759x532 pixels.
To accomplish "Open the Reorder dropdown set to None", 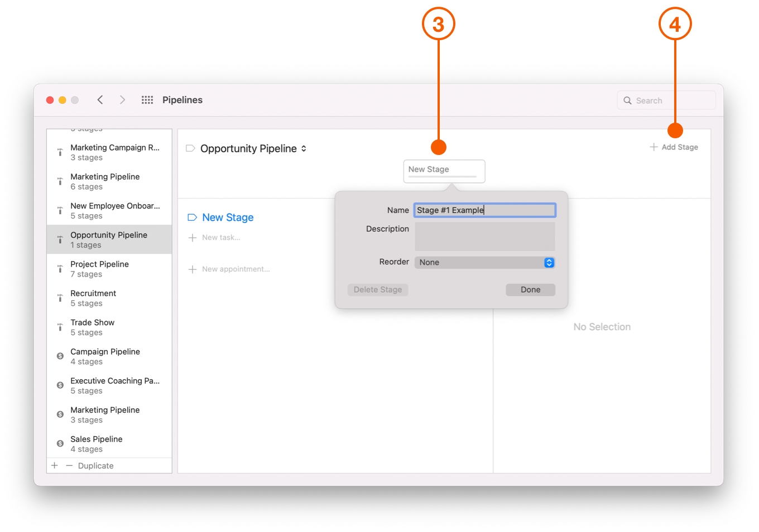I will point(484,262).
